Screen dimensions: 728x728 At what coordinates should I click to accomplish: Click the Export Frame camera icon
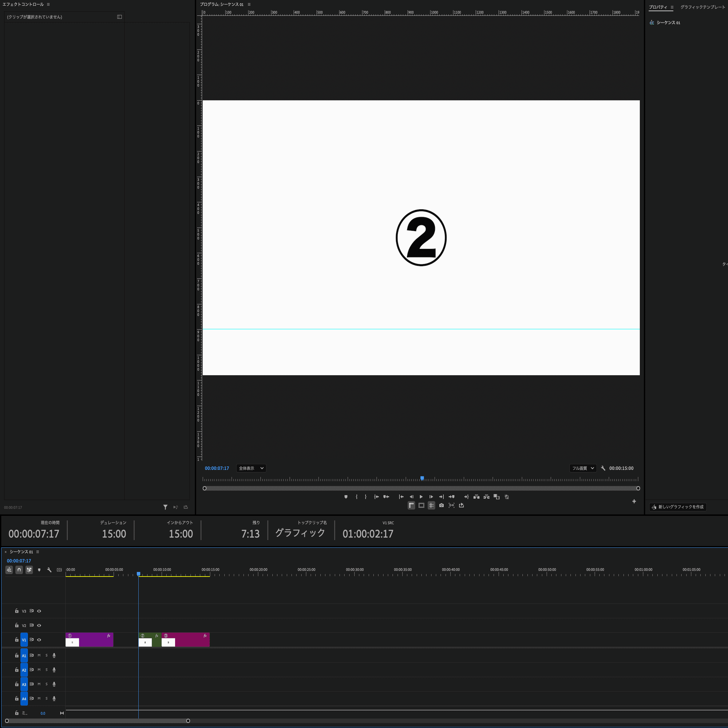(441, 505)
